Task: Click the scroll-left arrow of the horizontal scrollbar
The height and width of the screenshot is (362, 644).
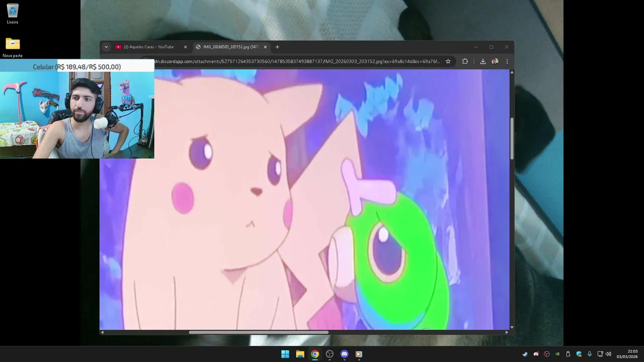Action: (x=102, y=332)
